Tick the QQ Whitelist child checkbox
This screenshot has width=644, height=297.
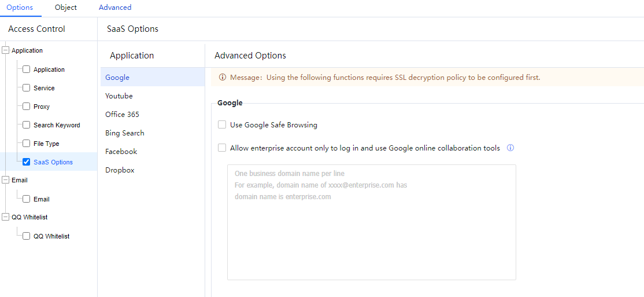tap(26, 236)
